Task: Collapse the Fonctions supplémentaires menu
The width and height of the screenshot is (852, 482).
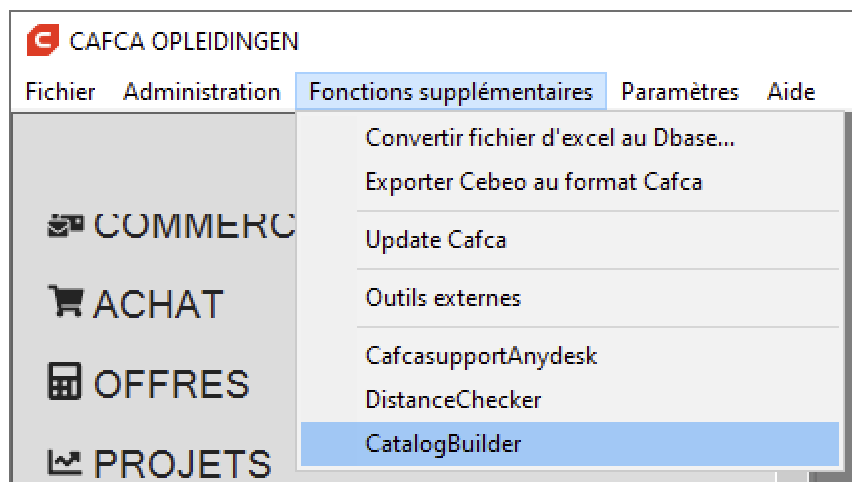Action: click(x=451, y=91)
